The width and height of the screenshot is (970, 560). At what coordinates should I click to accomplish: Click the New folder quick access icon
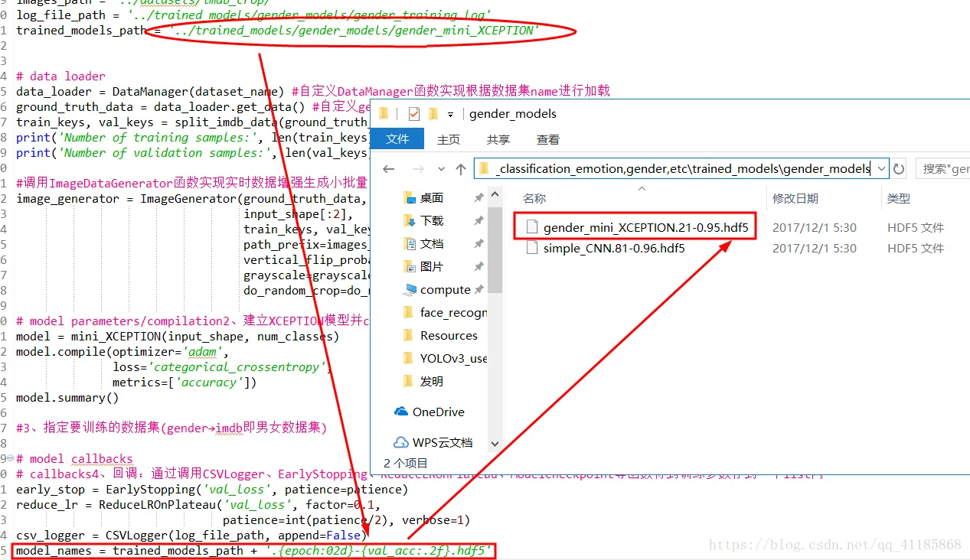click(x=433, y=114)
